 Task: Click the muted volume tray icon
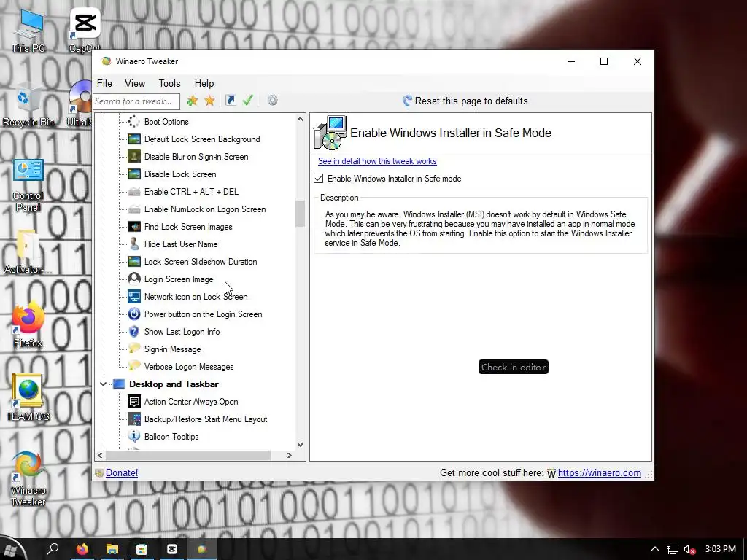(689, 550)
